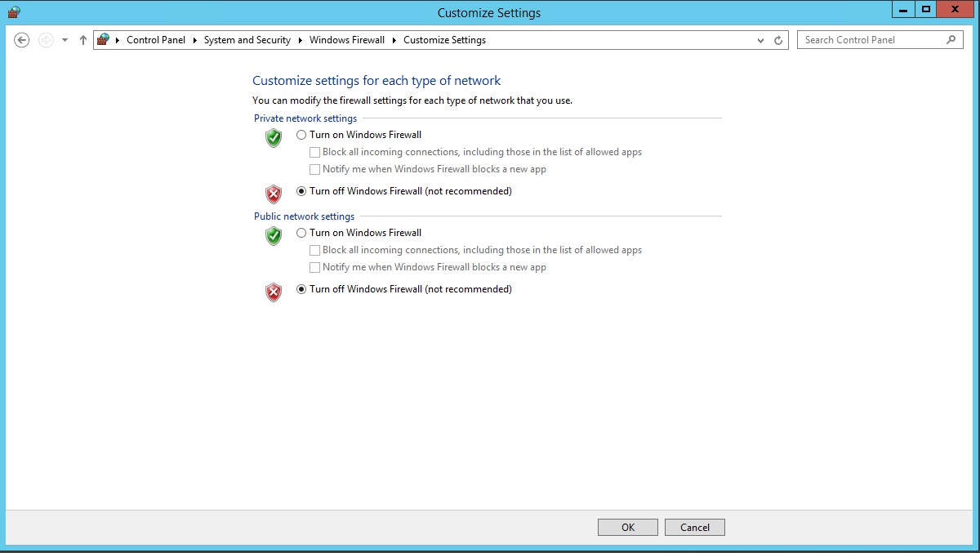
Task: Click green shield under Private network settings
Action: click(x=274, y=138)
